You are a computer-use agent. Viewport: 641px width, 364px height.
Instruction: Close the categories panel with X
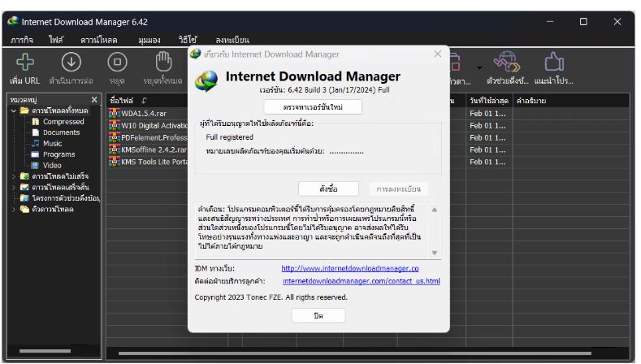point(94,100)
